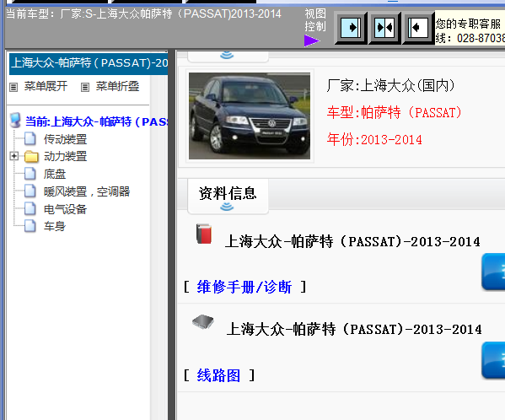Screen dimensions: 505x420
Task: Select 暖风装置，空调器 tree entry
Action: pos(87,191)
